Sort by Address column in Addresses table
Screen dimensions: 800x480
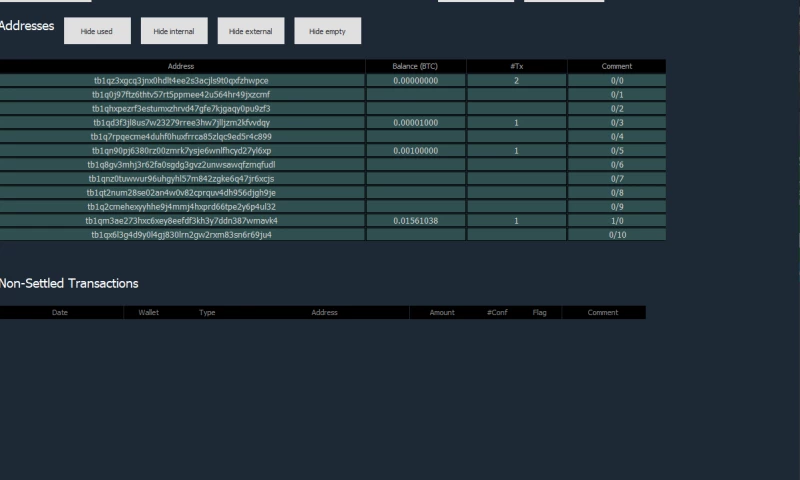pyautogui.click(x=181, y=66)
